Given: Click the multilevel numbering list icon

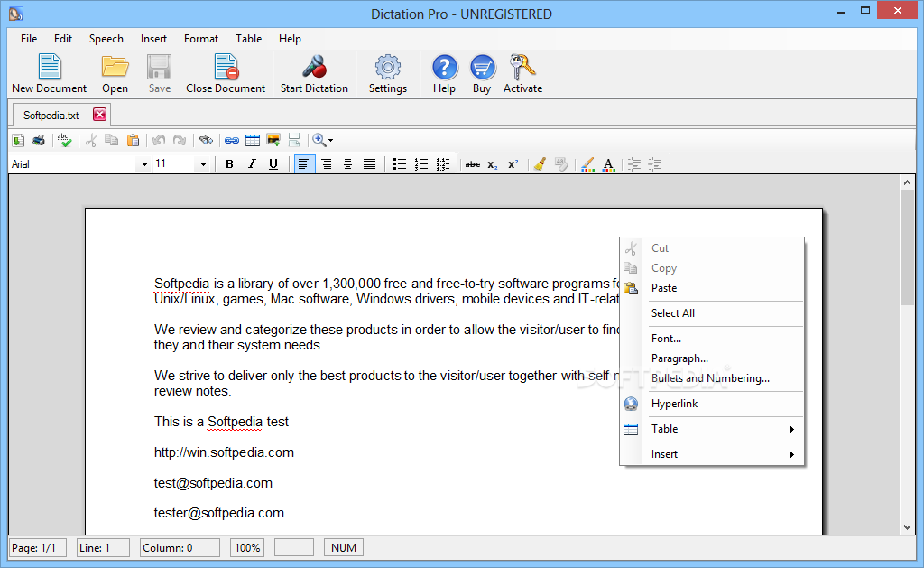Looking at the screenshot, I should [443, 164].
